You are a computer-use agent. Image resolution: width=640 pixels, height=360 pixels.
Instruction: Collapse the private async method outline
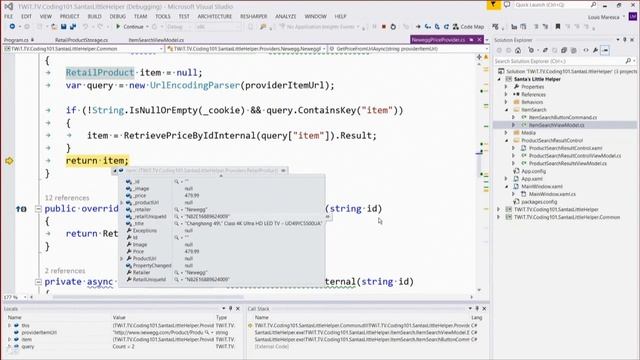coord(38,282)
